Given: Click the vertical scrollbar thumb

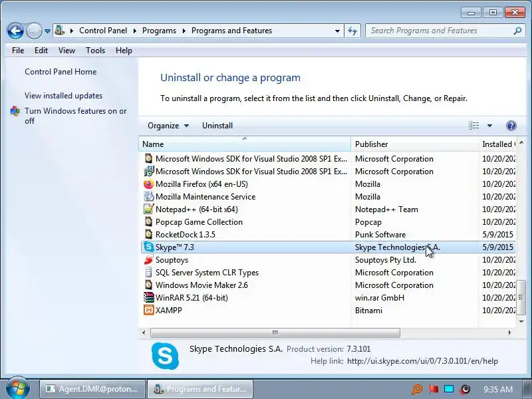Looking at the screenshot, I should (521, 297).
